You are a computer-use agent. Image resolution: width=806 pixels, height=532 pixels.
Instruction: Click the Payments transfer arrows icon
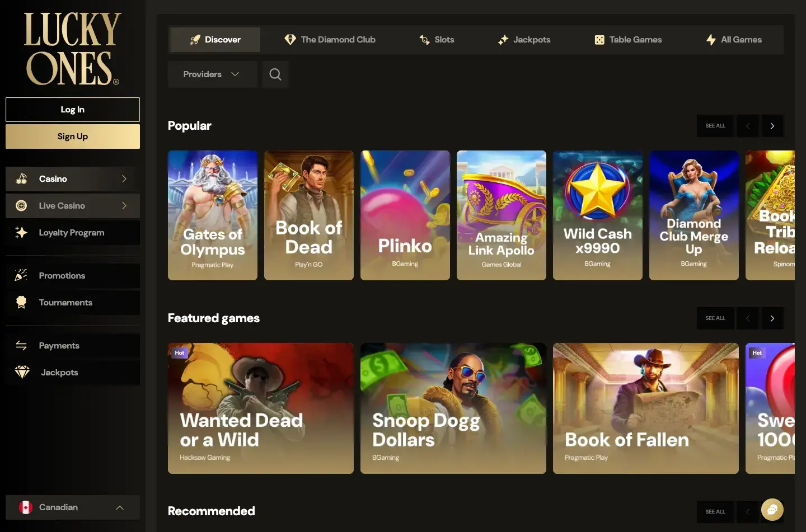tap(21, 345)
